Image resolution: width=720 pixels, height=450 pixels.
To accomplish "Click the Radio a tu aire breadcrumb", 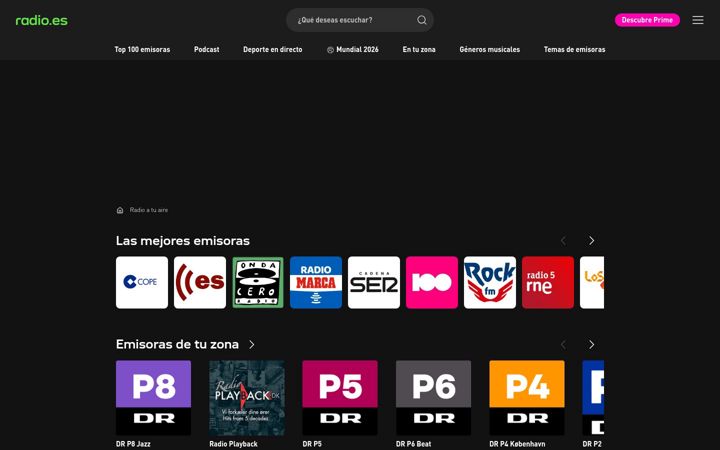I will coord(149,210).
